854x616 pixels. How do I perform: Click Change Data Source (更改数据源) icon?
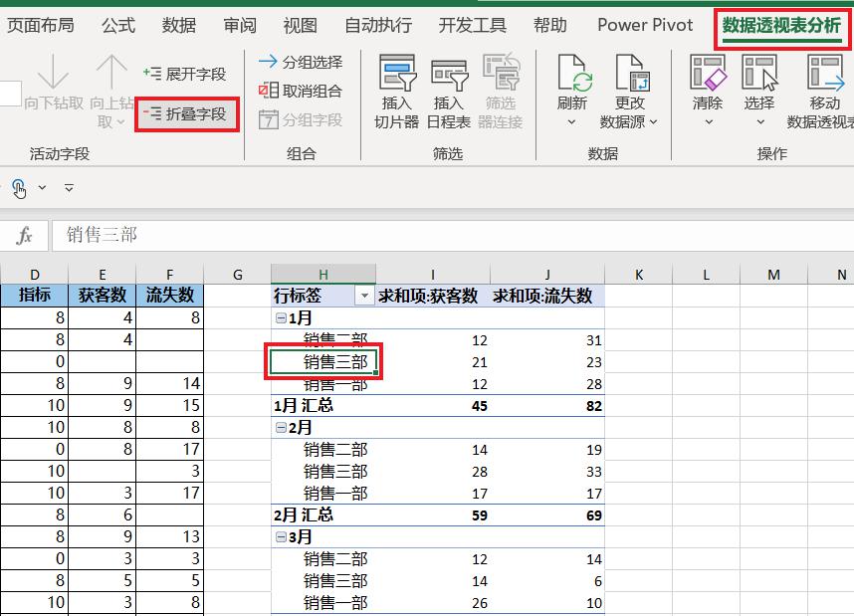pyautogui.click(x=630, y=73)
